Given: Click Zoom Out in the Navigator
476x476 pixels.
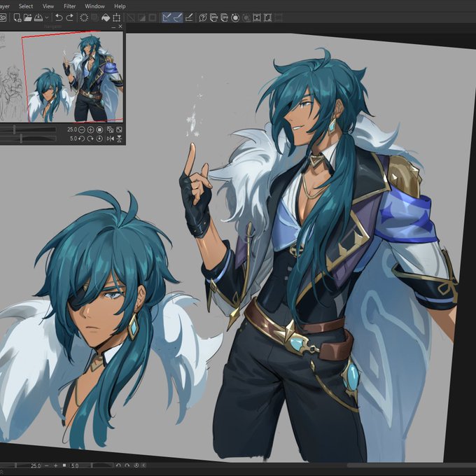Looking at the screenshot, I should (x=82, y=129).
